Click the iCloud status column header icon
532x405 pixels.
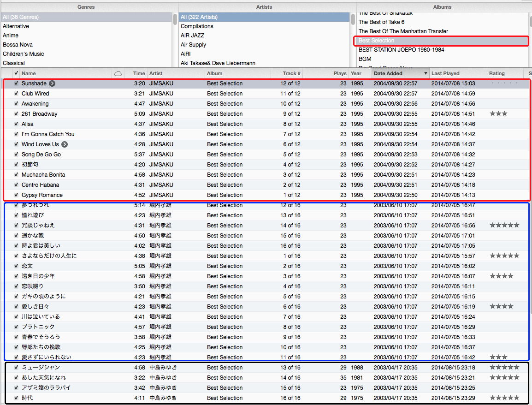point(118,73)
